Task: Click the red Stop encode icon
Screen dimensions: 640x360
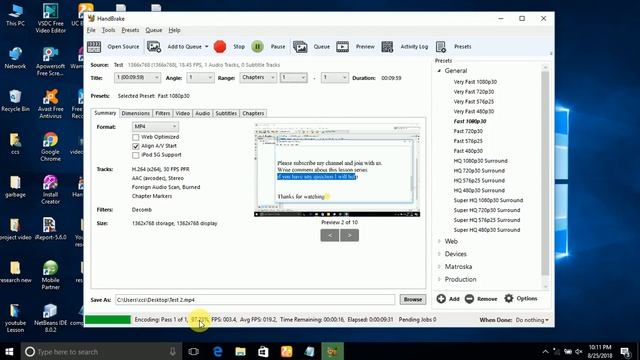Action: 220,47
